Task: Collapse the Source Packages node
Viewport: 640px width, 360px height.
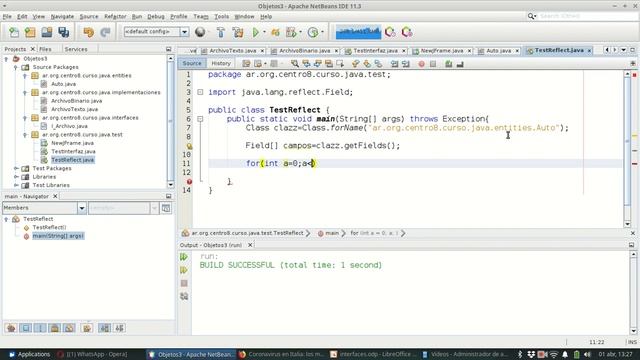Action: point(16,67)
